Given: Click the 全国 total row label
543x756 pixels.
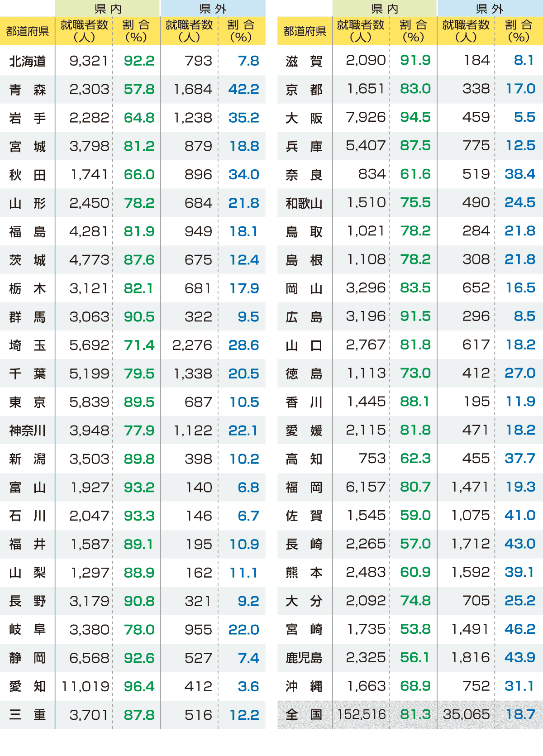Looking at the screenshot, I should coord(304,715).
